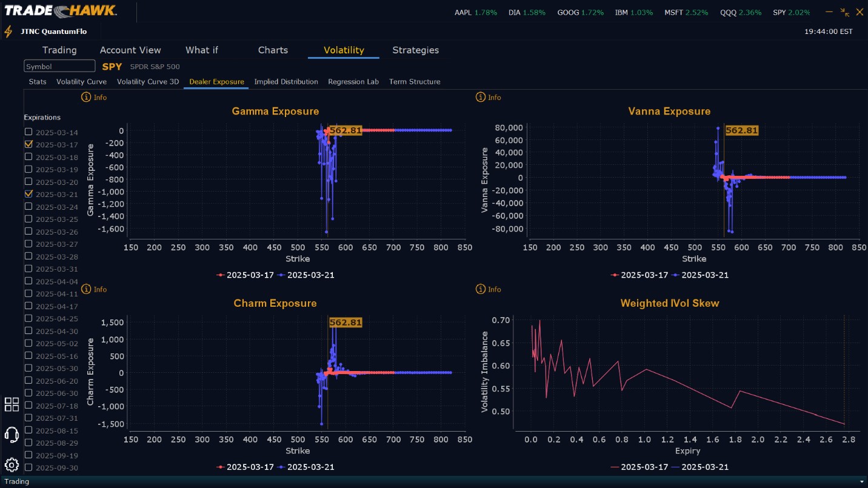Click the 562.81 price label on Gamma Exposure chart

click(x=346, y=130)
